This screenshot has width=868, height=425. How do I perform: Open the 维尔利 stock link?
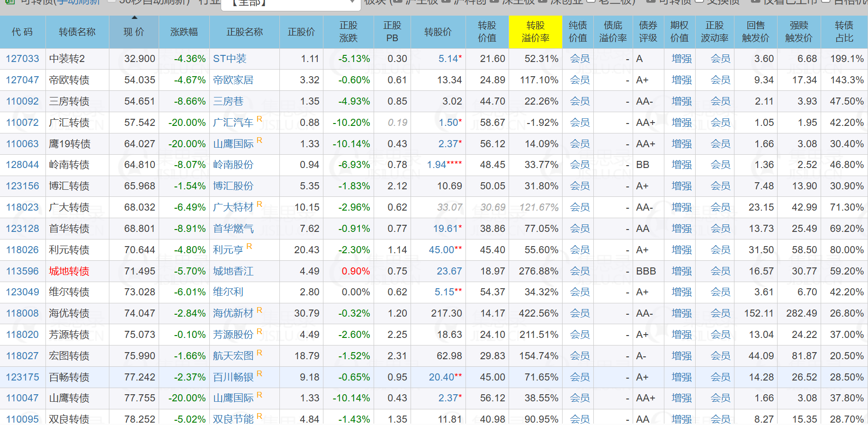(x=228, y=292)
